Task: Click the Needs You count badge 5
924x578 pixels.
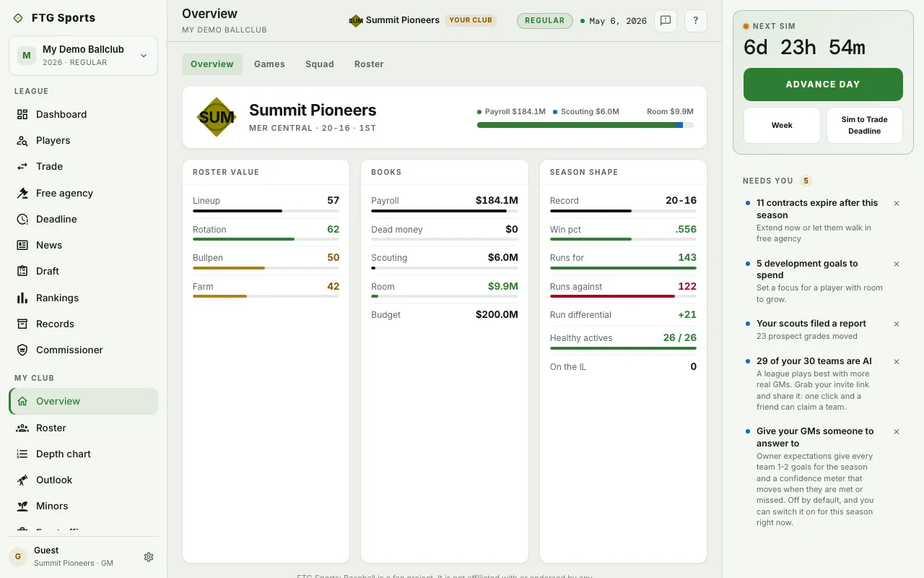Action: pyautogui.click(x=806, y=181)
